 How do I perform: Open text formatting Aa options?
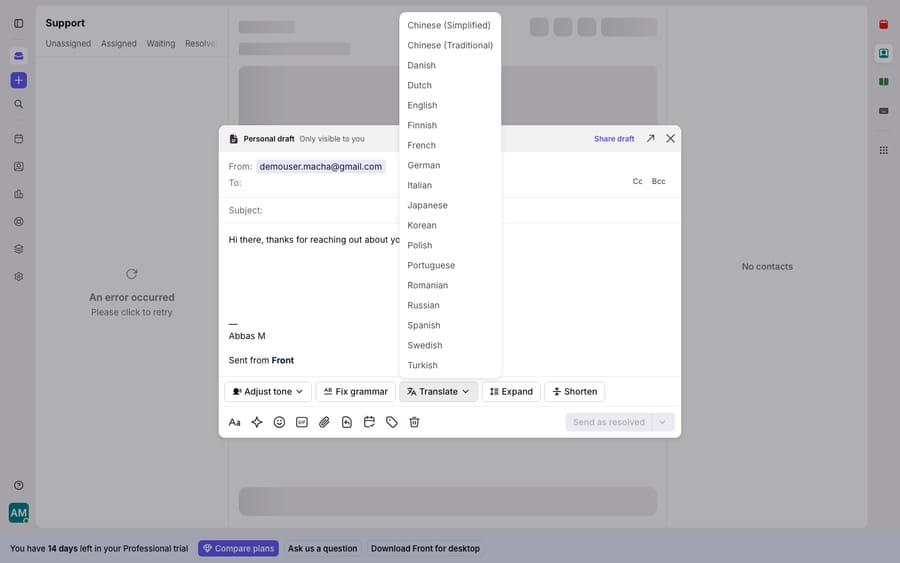234,422
